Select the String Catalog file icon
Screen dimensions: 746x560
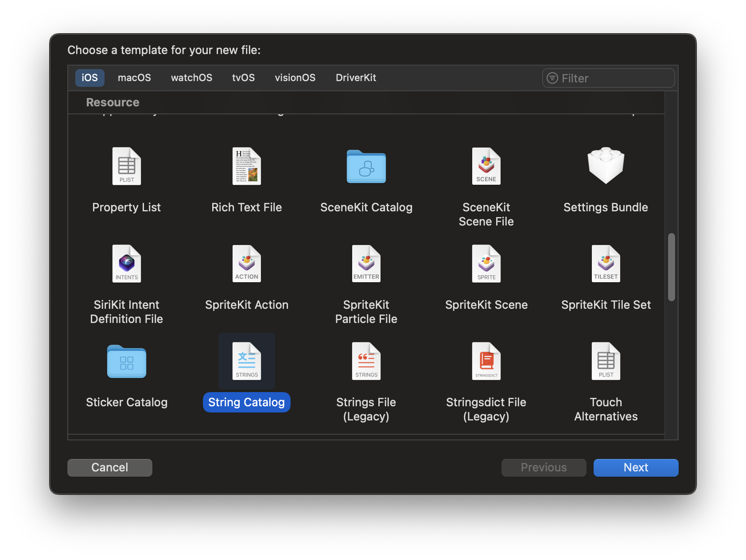[x=247, y=361]
